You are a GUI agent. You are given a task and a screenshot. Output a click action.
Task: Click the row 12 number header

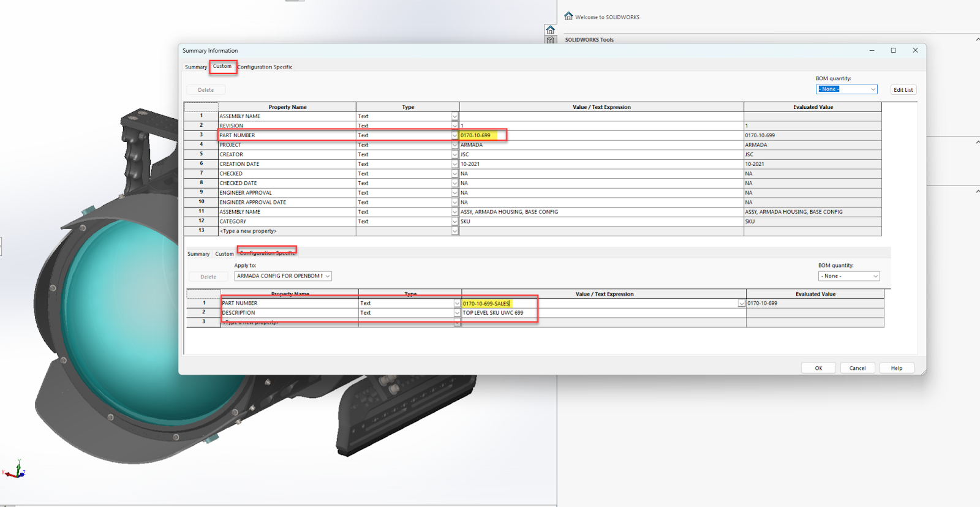tap(201, 221)
